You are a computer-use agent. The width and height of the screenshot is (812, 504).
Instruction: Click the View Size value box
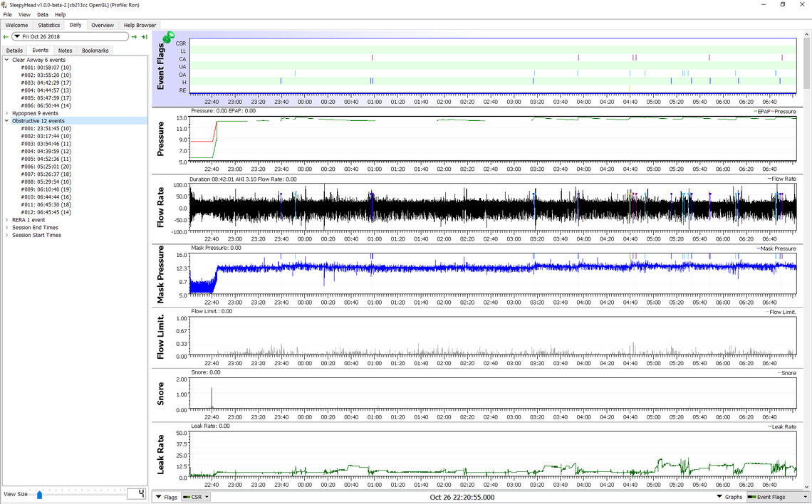[x=137, y=494]
